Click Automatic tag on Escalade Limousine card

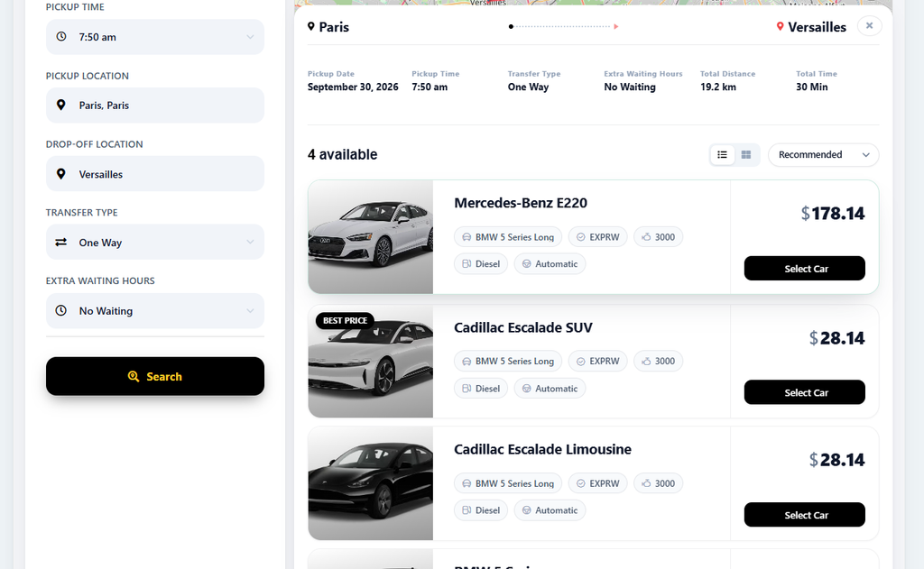[x=550, y=510]
